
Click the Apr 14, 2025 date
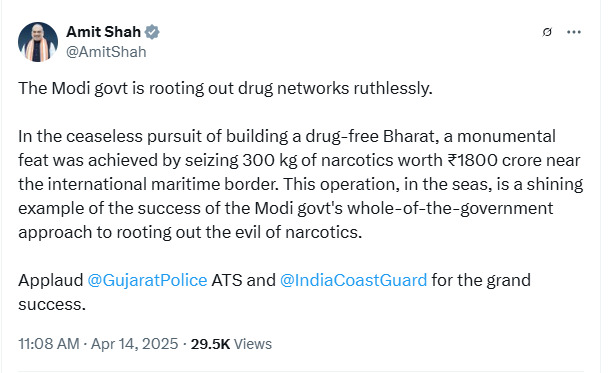(135, 344)
